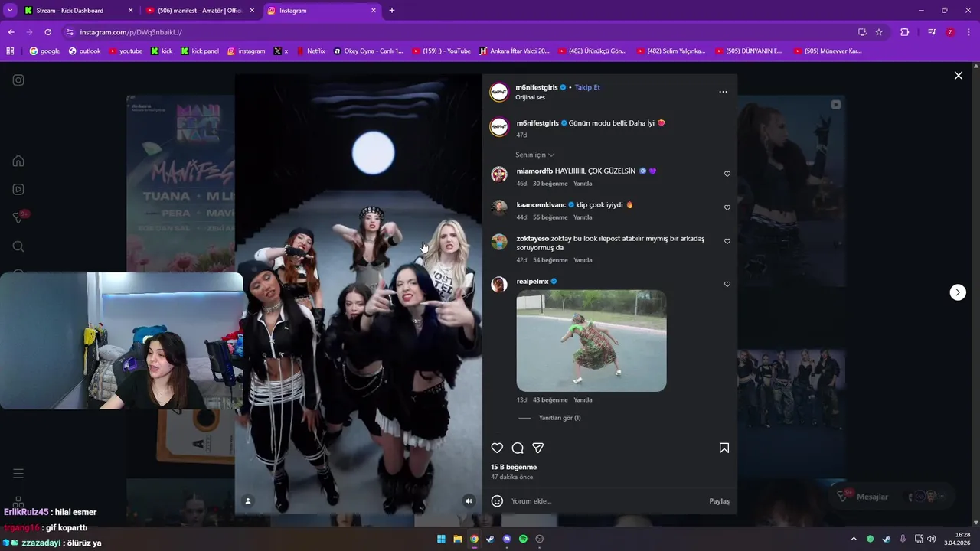Follow m6nifestgirls with Takip Et
This screenshot has width=980, height=551.
[x=587, y=87]
